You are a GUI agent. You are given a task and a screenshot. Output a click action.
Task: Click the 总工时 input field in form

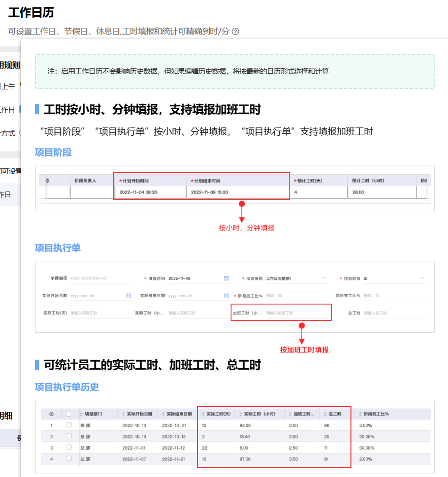(391, 313)
